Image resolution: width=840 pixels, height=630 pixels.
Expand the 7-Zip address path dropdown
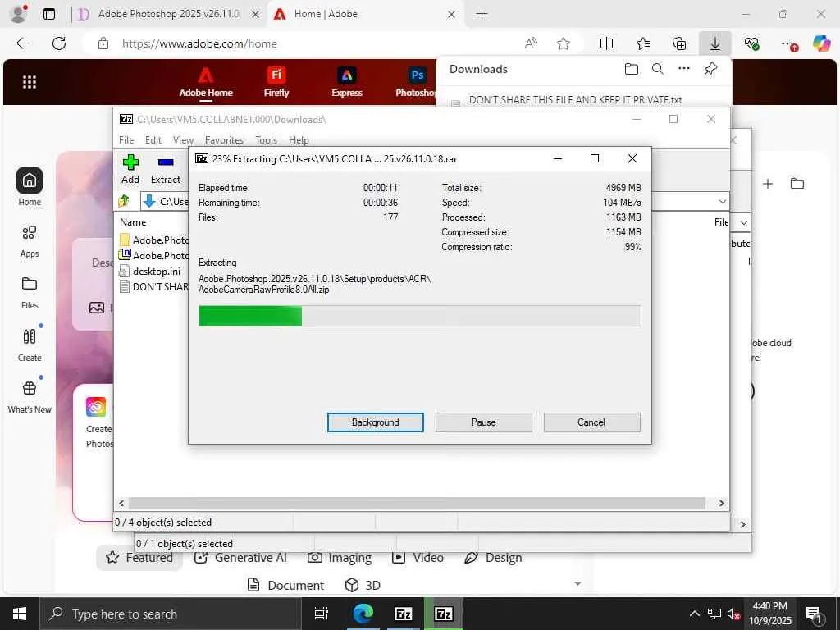coord(722,202)
